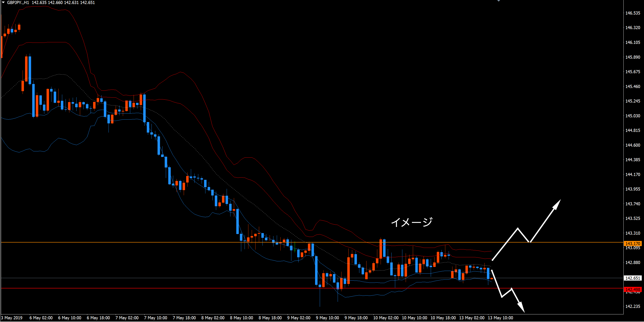Click the 142.235 price scale value

coord(633,307)
